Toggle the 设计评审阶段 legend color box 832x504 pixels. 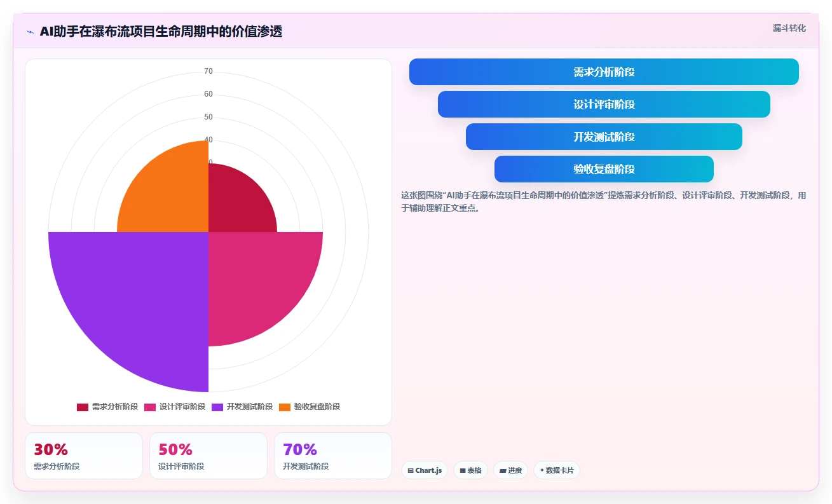150,407
